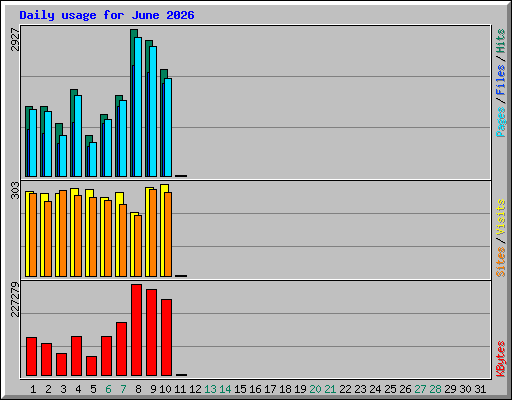Click the day 1 red KBytes bar
The image size is (512, 400).
pyautogui.click(x=31, y=356)
